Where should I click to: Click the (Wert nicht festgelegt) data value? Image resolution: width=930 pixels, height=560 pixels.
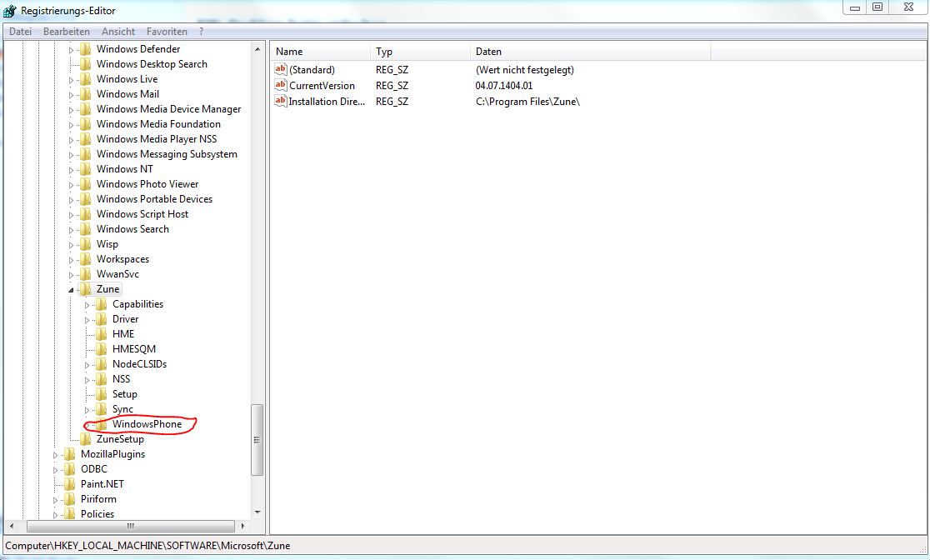pos(525,69)
